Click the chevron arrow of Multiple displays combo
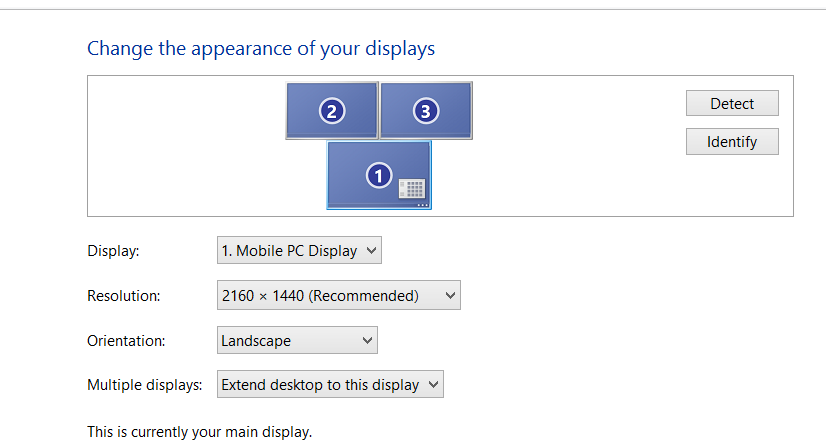 (x=433, y=385)
